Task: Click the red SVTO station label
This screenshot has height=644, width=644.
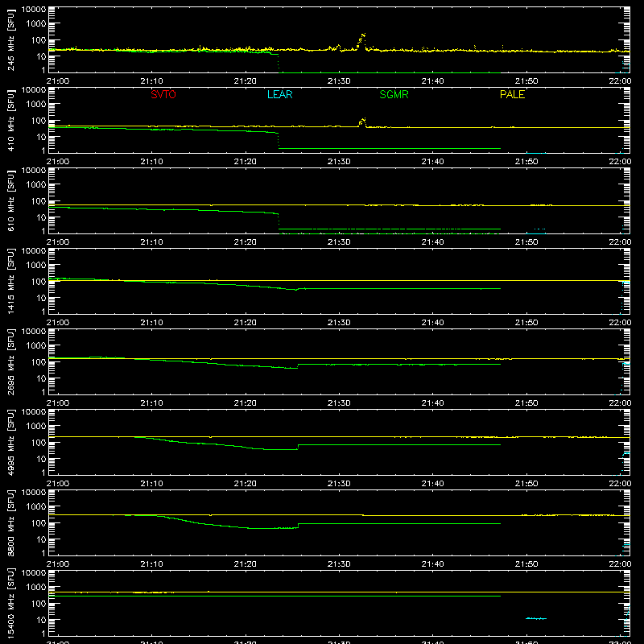Action: click(x=163, y=94)
